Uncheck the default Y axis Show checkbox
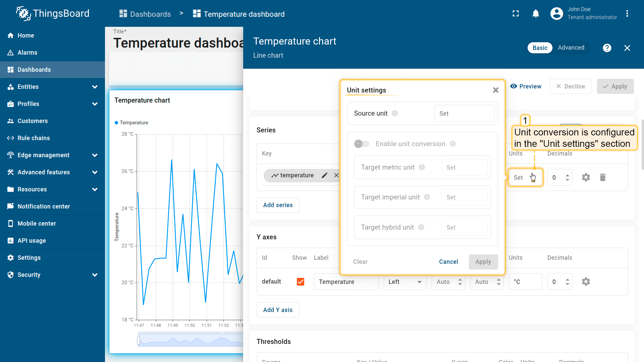The width and height of the screenshot is (644, 362). point(301,282)
